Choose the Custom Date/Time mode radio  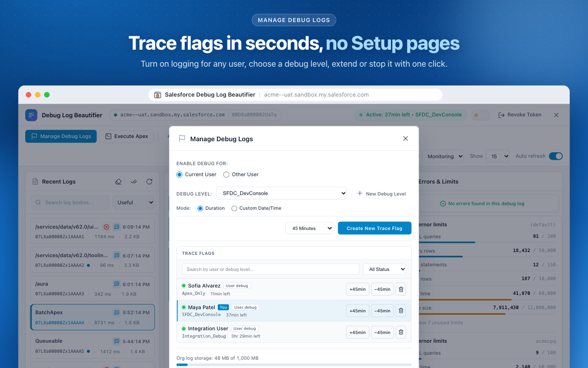(234, 208)
